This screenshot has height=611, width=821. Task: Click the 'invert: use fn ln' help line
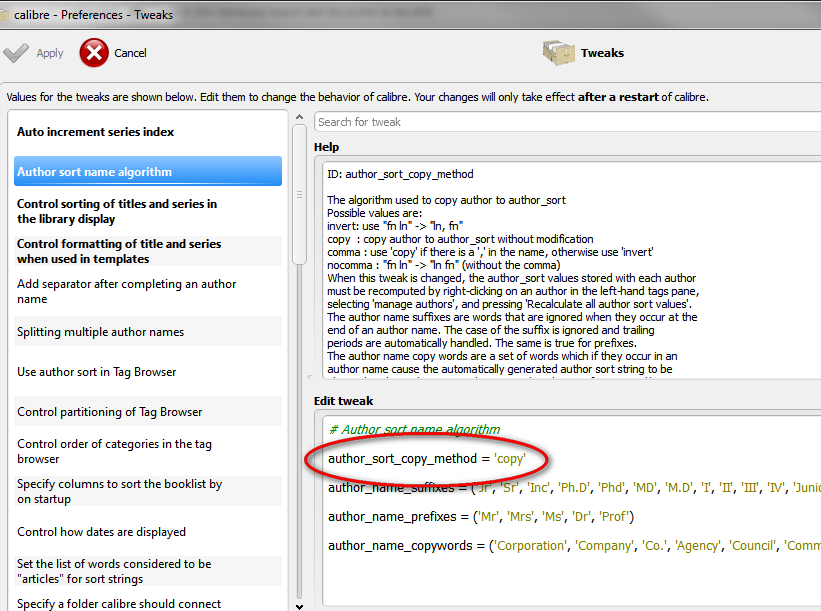(395, 226)
